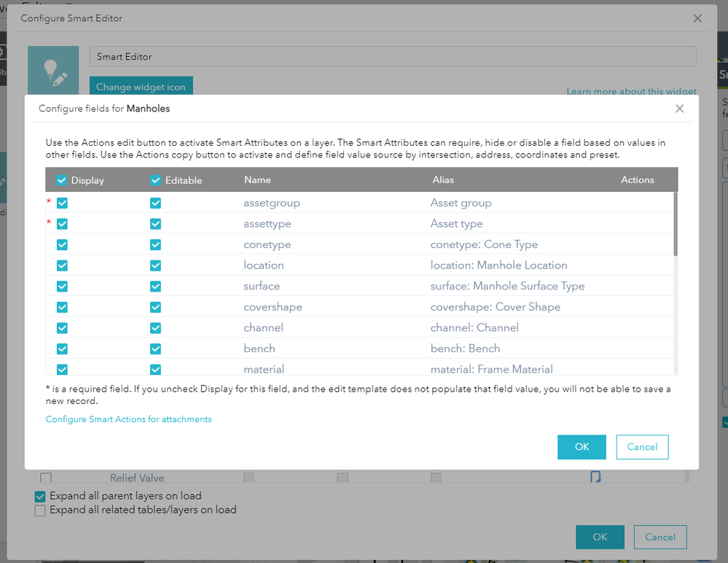Click the bench: Bench alias
728x563 pixels.
point(465,349)
